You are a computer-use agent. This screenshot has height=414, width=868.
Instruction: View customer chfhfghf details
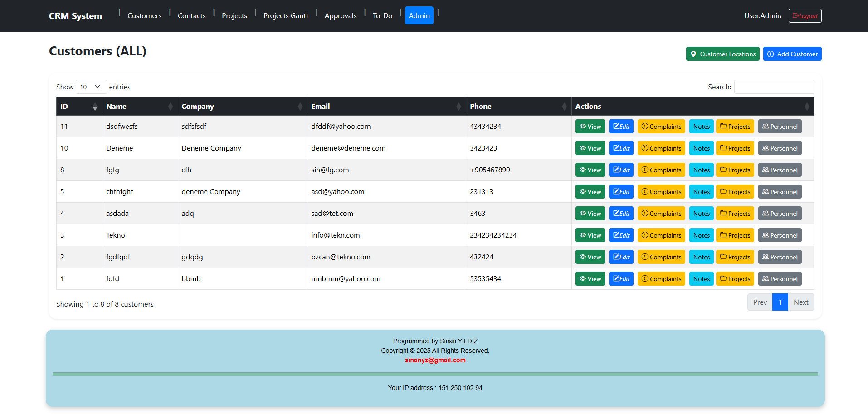(x=590, y=192)
